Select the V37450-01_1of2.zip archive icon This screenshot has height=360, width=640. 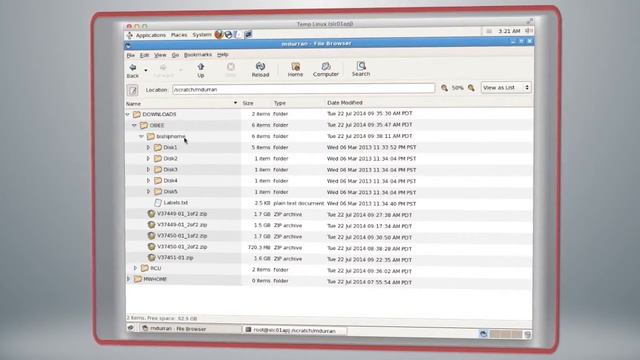click(151, 236)
